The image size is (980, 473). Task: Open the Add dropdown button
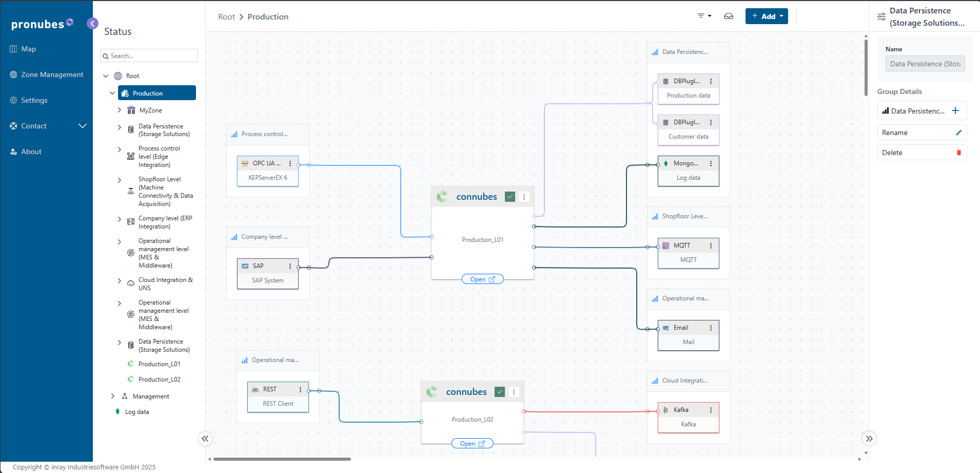(x=767, y=16)
